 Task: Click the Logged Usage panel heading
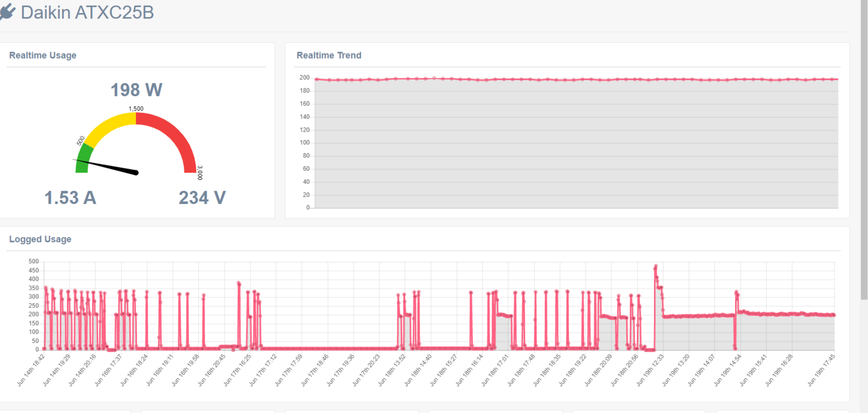point(40,239)
